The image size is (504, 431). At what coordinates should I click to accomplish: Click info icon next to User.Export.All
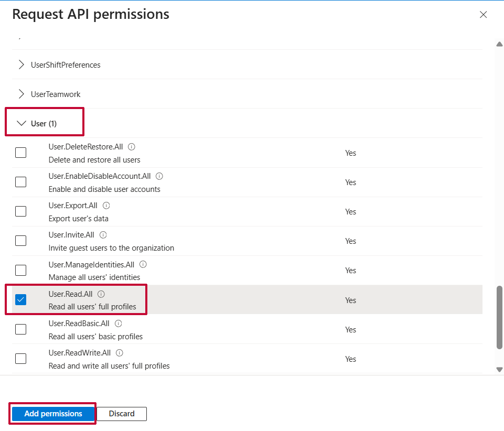pos(106,206)
